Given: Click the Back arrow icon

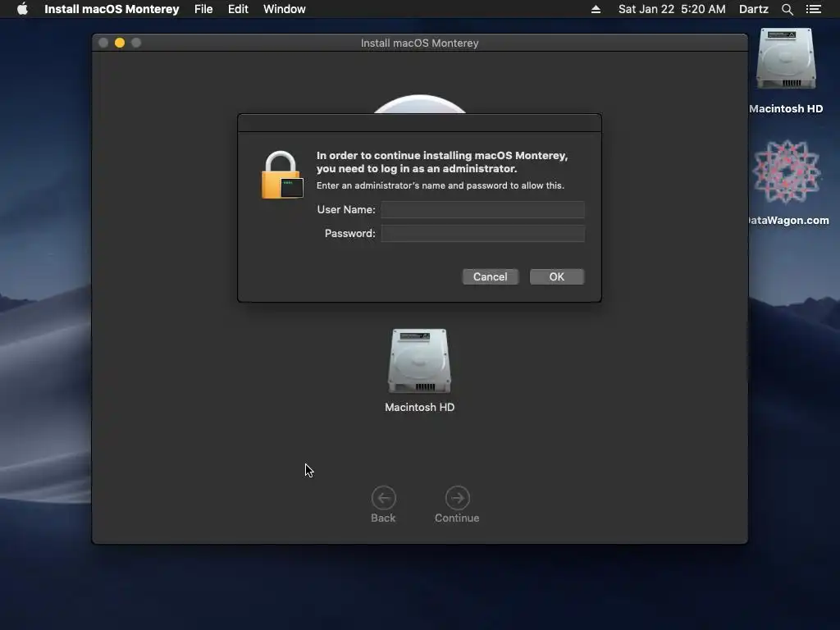Looking at the screenshot, I should click(384, 498).
